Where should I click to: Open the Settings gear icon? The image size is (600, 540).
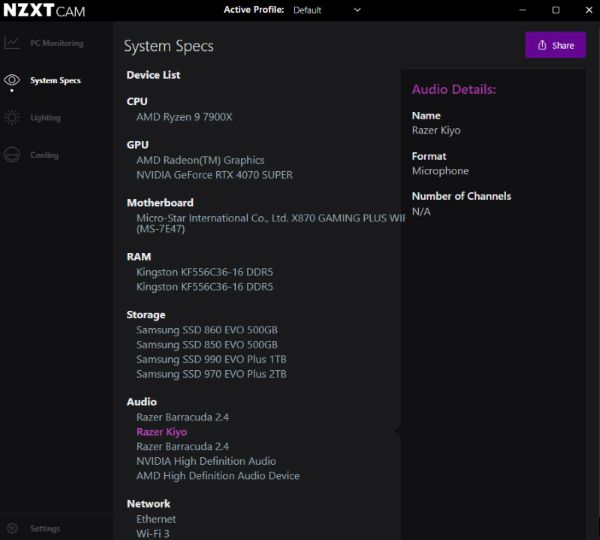click(x=12, y=528)
